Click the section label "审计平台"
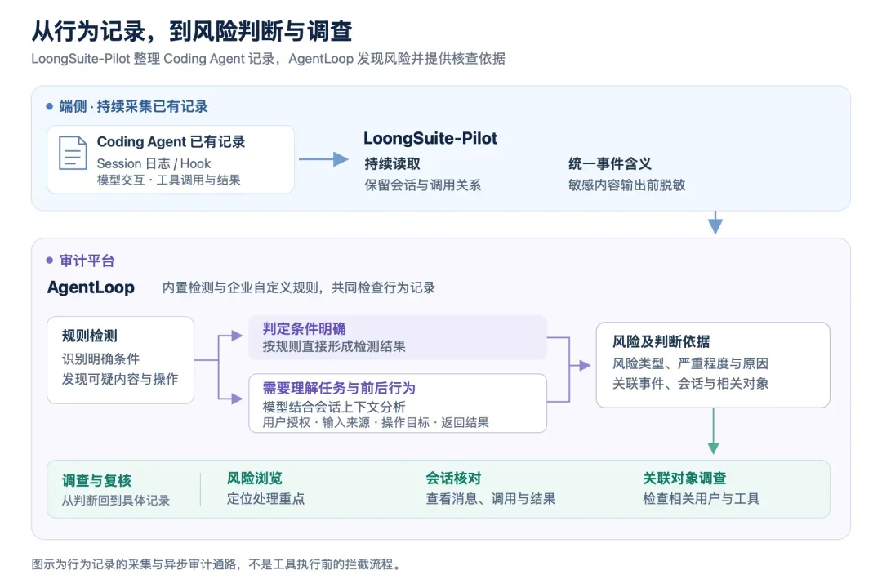Image resolution: width=882 pixels, height=588 pixels. pyautogui.click(x=87, y=261)
